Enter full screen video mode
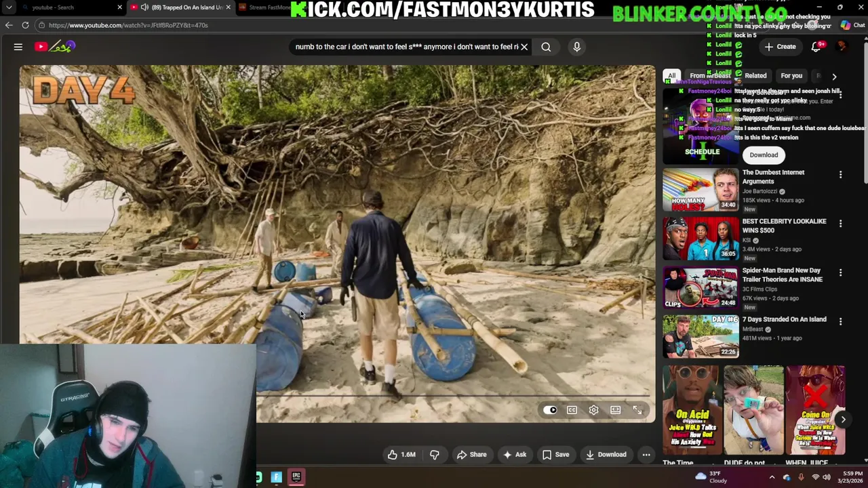Screen dimensions: 868x488 coord(637,410)
